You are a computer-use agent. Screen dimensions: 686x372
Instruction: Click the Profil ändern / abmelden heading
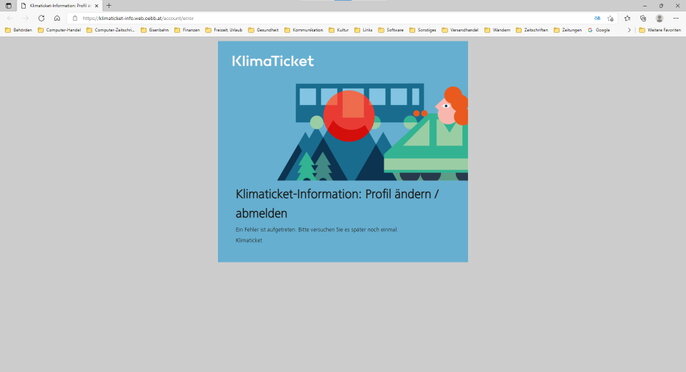337,204
